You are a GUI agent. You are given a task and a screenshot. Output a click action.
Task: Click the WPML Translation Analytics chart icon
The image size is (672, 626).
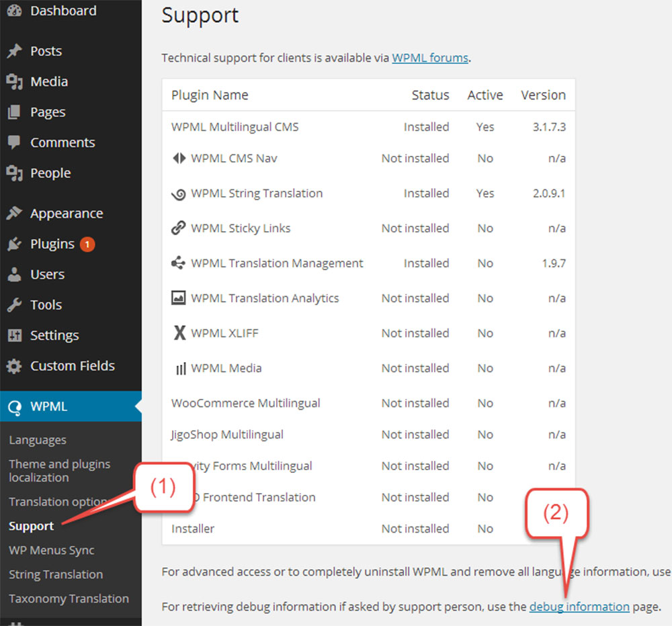(x=178, y=298)
